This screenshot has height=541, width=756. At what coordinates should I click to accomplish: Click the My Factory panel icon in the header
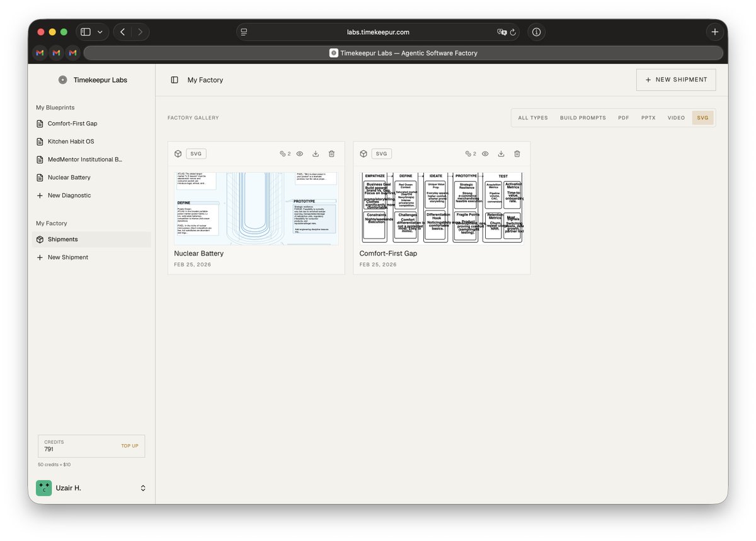coord(174,80)
